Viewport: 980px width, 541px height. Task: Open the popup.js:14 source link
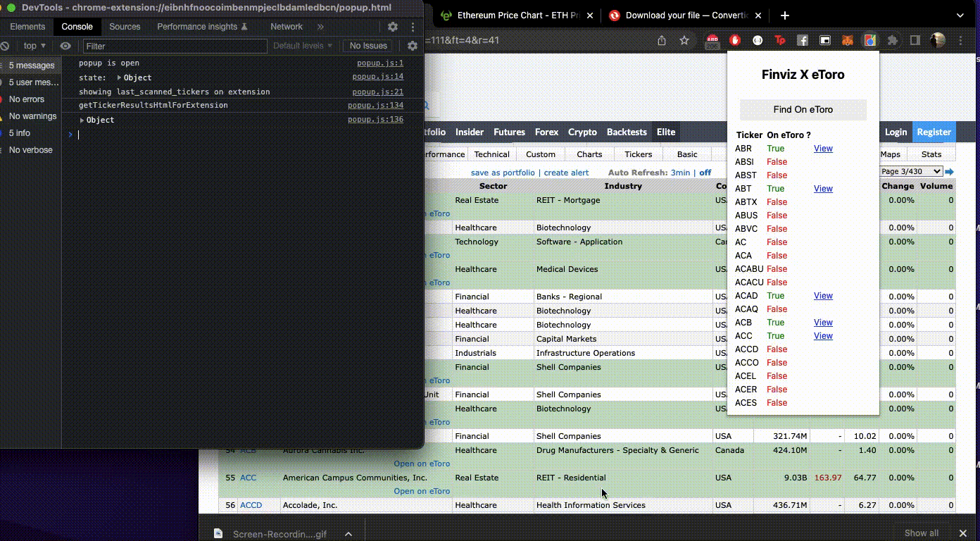(378, 77)
